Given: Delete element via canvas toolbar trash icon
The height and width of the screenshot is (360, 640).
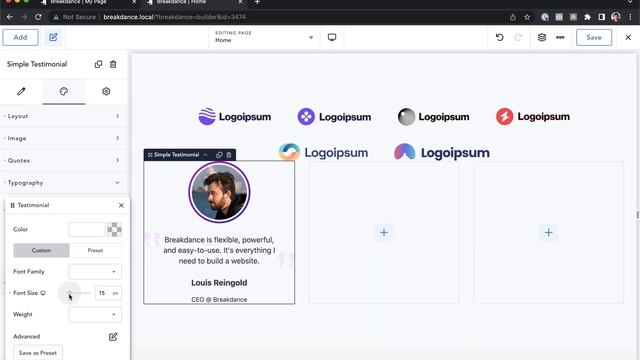Looking at the screenshot, I should coord(229,155).
